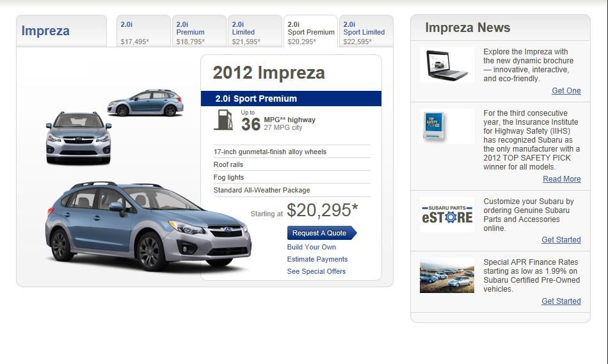View the front view car thumbnail
Viewport: 608px width, 364px height.
click(79, 138)
